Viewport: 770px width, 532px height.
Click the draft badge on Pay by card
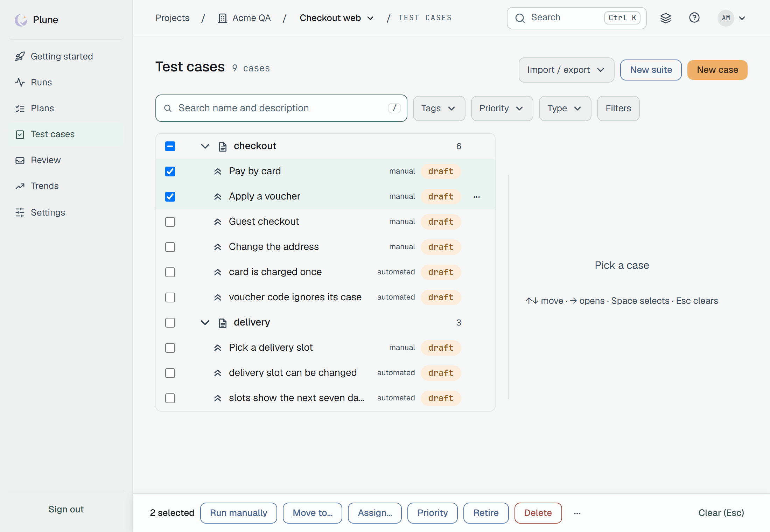pos(441,171)
